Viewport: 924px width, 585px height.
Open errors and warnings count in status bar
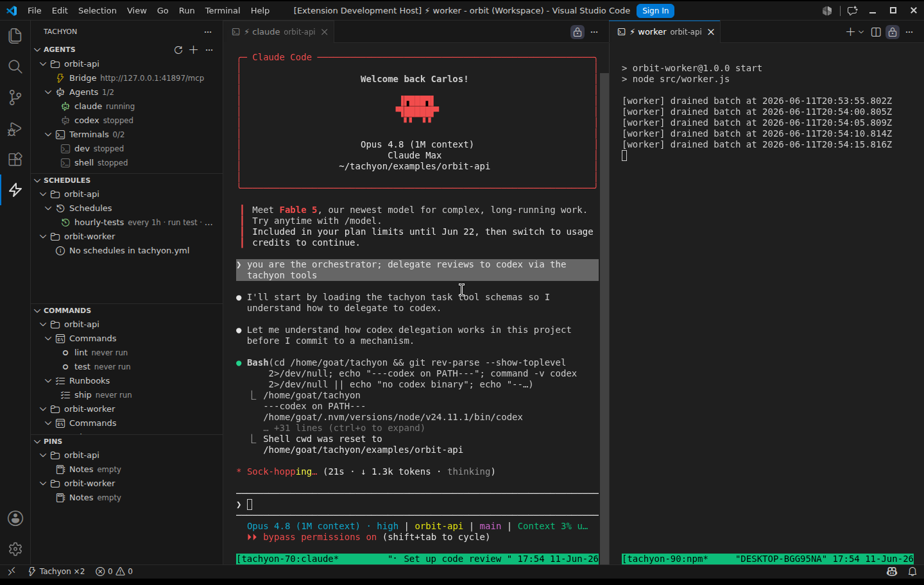pyautogui.click(x=114, y=571)
